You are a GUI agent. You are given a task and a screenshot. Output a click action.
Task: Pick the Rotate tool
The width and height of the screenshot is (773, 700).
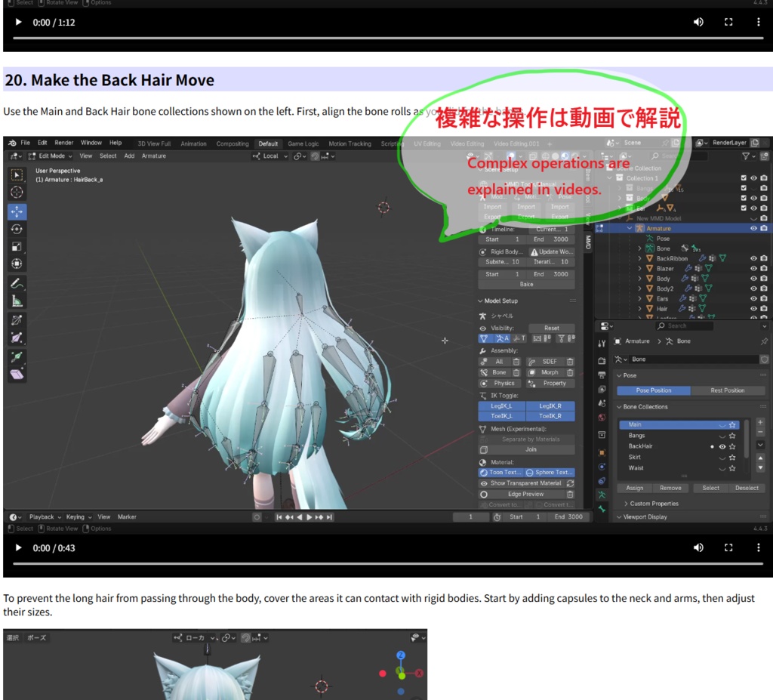[x=17, y=229]
